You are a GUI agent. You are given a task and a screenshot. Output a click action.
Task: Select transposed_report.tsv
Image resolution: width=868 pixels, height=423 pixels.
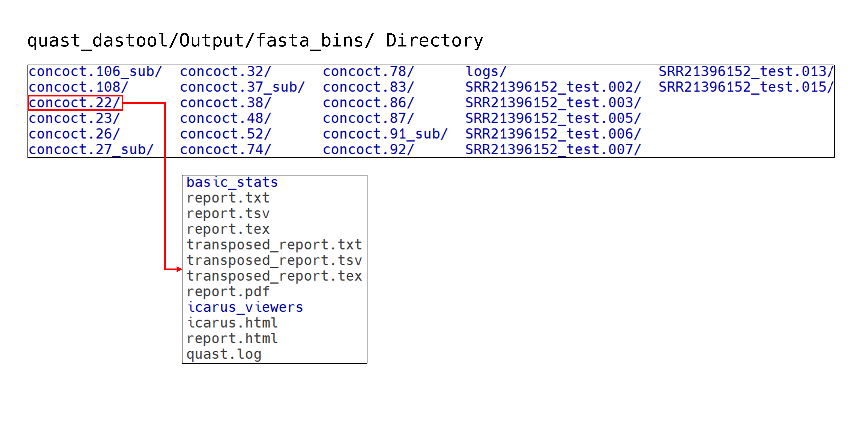tap(275, 260)
